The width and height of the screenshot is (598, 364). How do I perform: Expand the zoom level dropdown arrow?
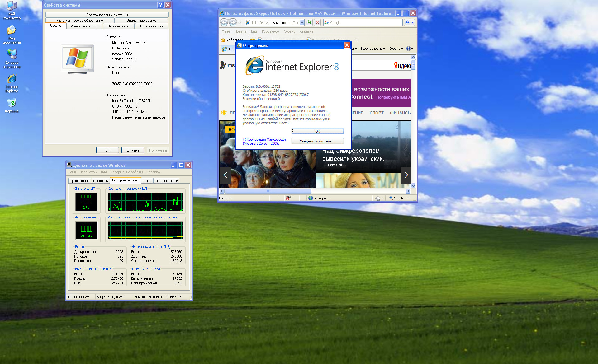pos(408,198)
